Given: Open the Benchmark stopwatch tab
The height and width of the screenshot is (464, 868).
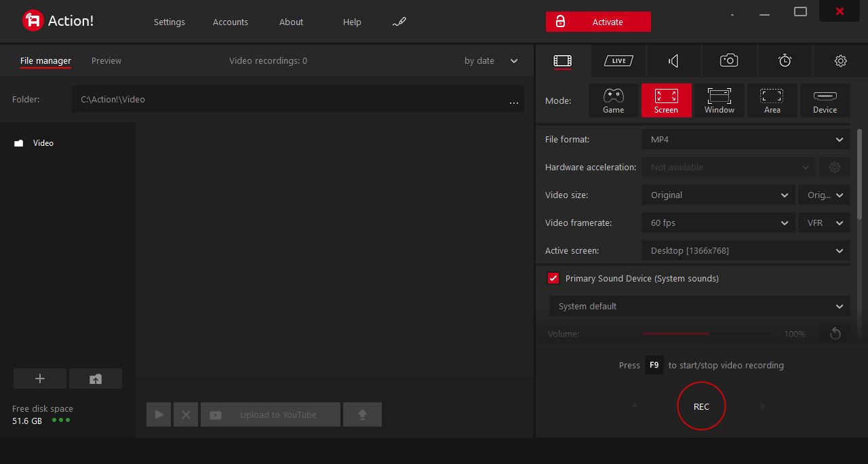Looking at the screenshot, I should [785, 61].
